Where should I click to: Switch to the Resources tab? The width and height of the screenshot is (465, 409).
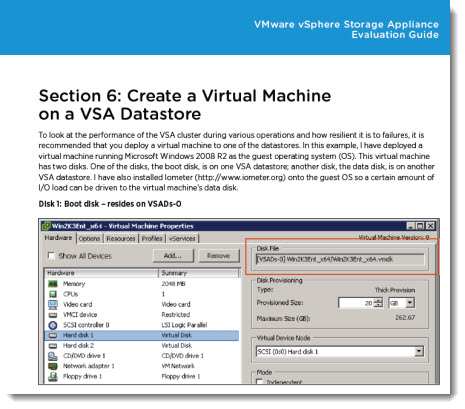pos(121,239)
